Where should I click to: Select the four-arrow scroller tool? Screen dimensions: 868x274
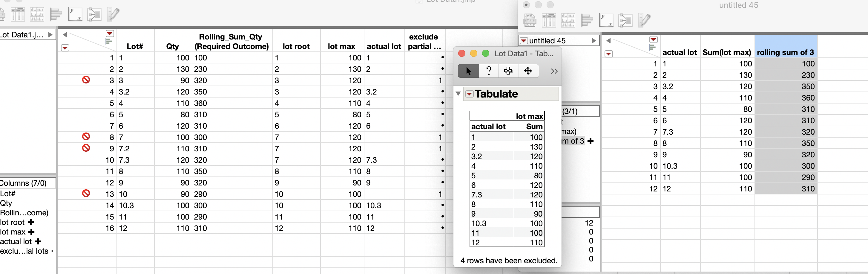click(528, 71)
